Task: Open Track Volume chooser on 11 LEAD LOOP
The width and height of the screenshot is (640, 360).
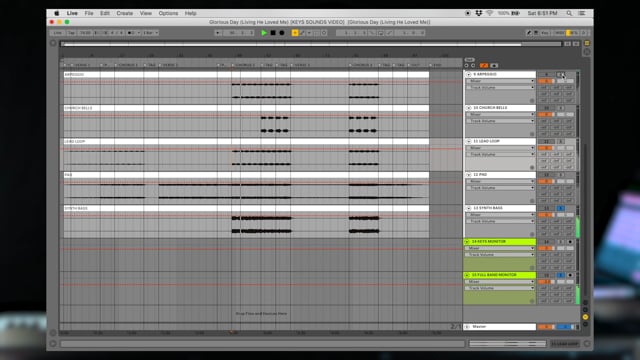Action: 500,154
